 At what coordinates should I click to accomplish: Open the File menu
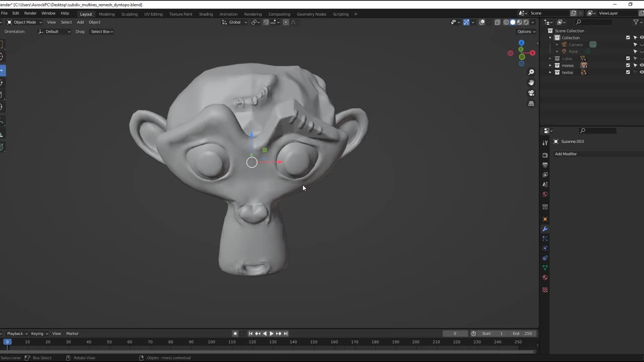click(x=4, y=14)
